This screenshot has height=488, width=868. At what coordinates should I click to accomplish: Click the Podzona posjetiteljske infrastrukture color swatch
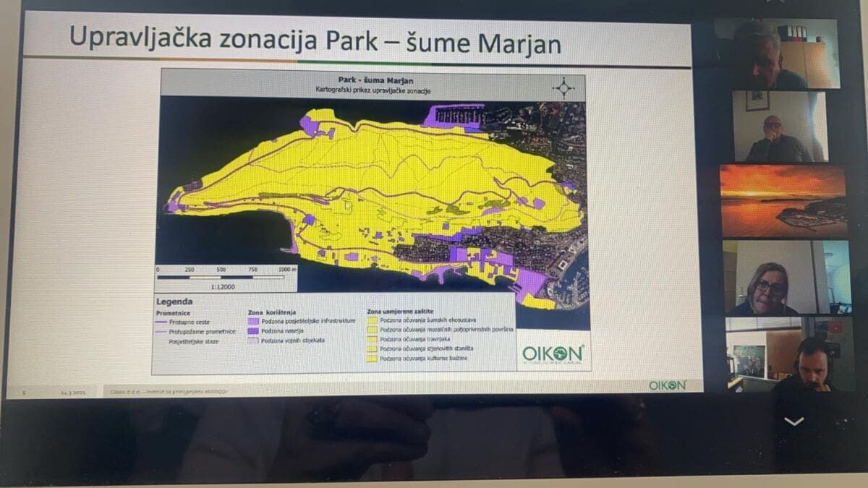coord(253,320)
